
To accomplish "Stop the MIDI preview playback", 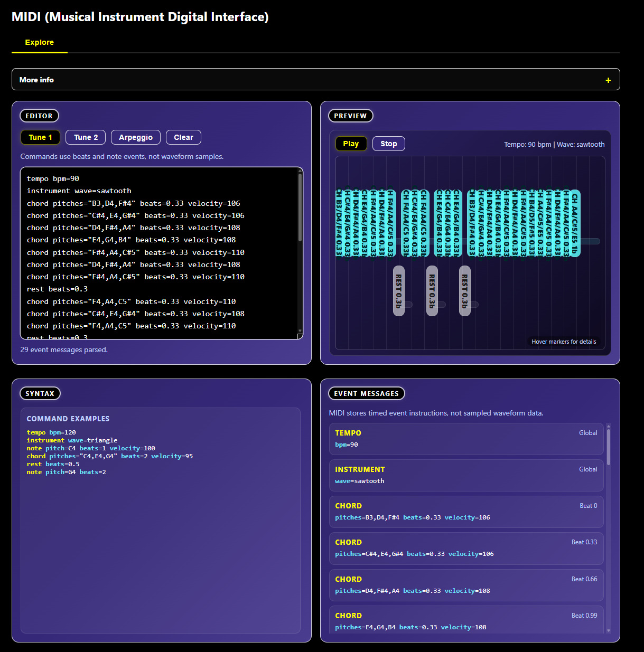I will pyautogui.click(x=388, y=144).
